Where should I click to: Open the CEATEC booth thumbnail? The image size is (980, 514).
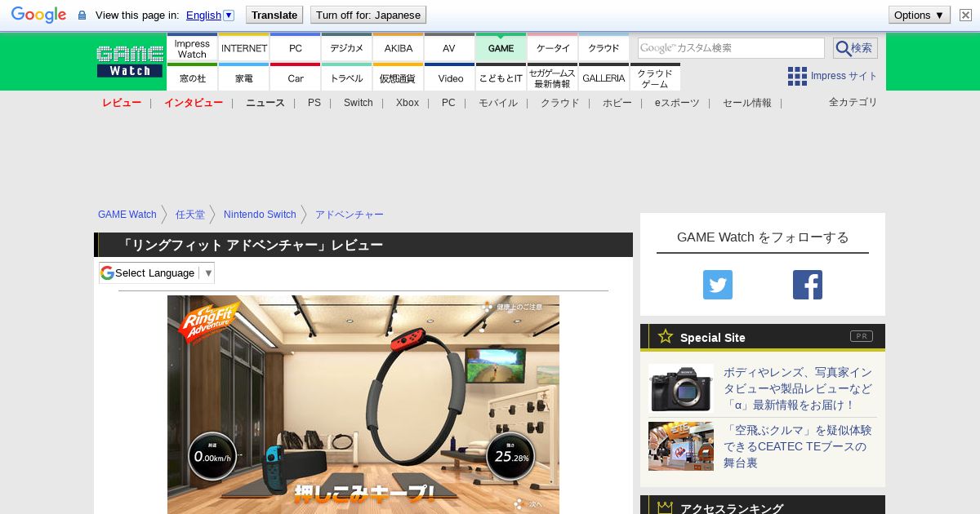[x=681, y=446]
